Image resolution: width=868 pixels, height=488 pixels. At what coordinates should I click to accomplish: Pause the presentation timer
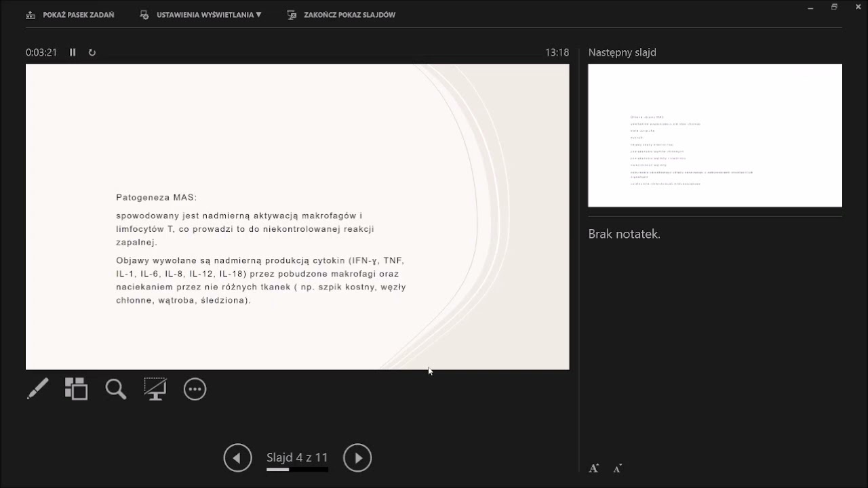(x=73, y=52)
